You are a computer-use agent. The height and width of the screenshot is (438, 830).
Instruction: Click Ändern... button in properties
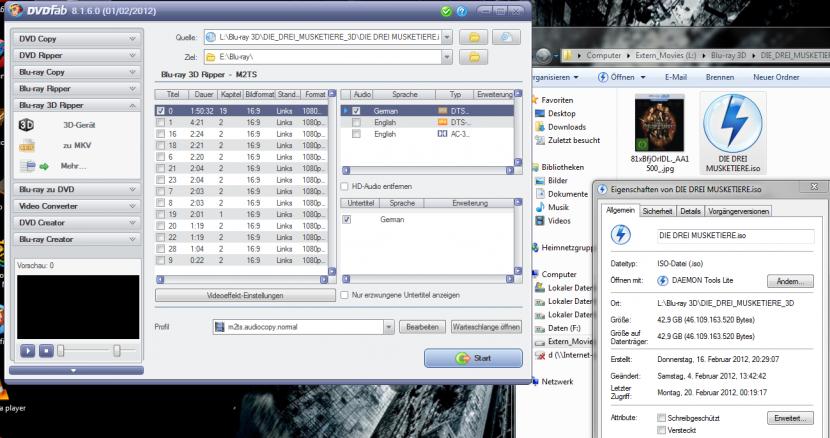pos(790,281)
